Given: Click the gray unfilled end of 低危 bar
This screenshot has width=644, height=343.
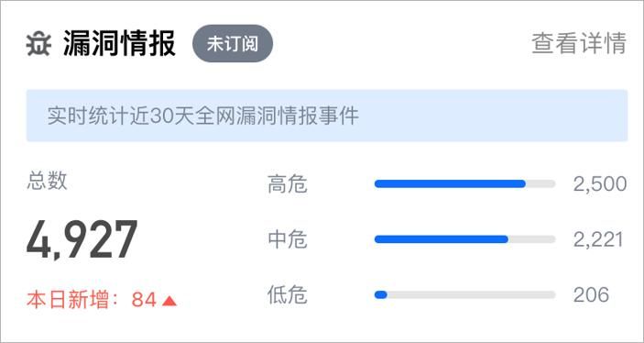Looking at the screenshot, I should pyautogui.click(x=472, y=295).
